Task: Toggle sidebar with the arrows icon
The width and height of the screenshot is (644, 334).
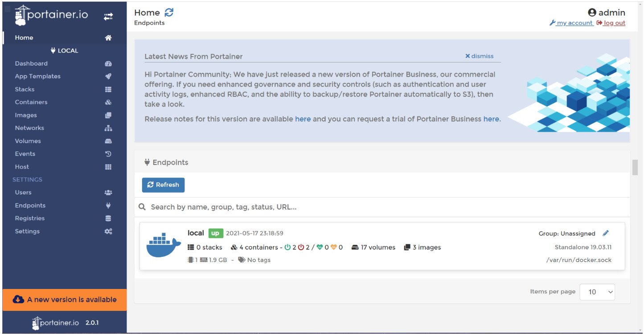Action: point(108,16)
